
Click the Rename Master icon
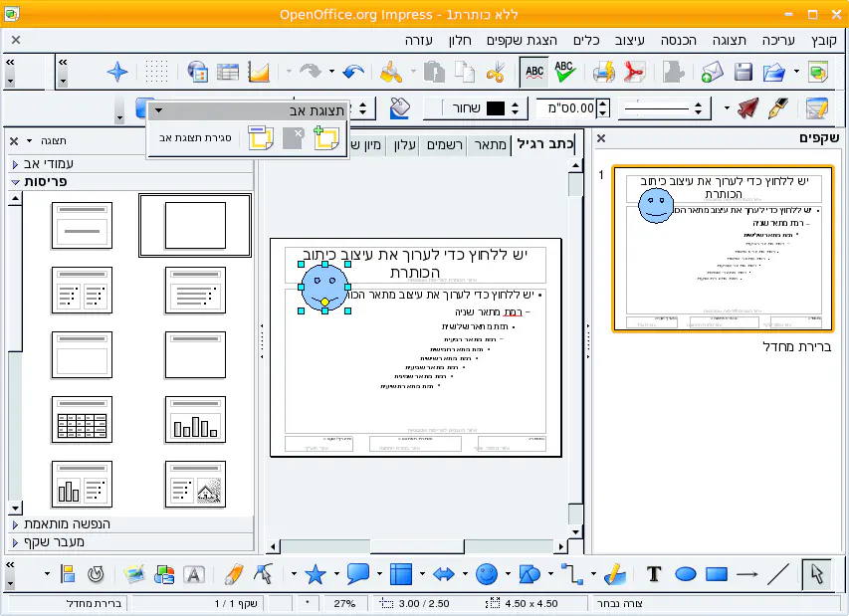tap(262, 138)
